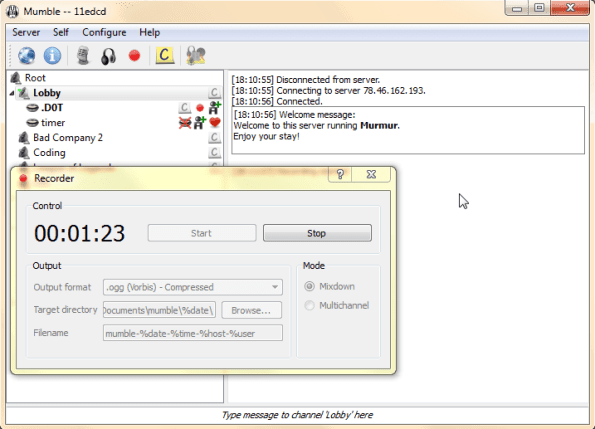This screenshot has height=429, width=595.
Task: Open the server connect globe icon
Action: coord(27,56)
